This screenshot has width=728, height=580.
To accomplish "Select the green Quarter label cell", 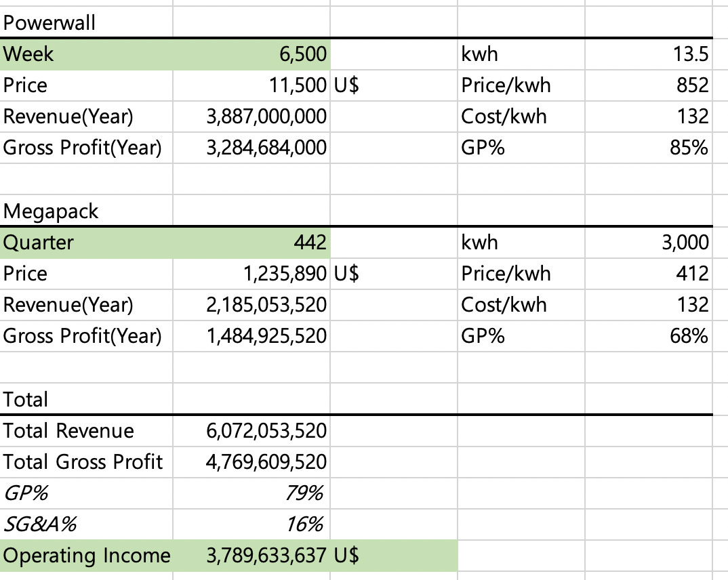I will coord(86,243).
